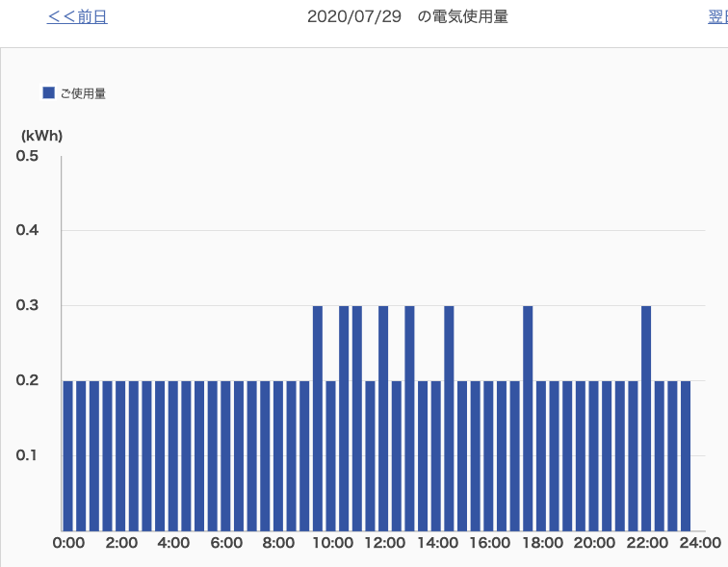Select the first bar at 0:00
The image size is (728, 567).
[x=68, y=454]
